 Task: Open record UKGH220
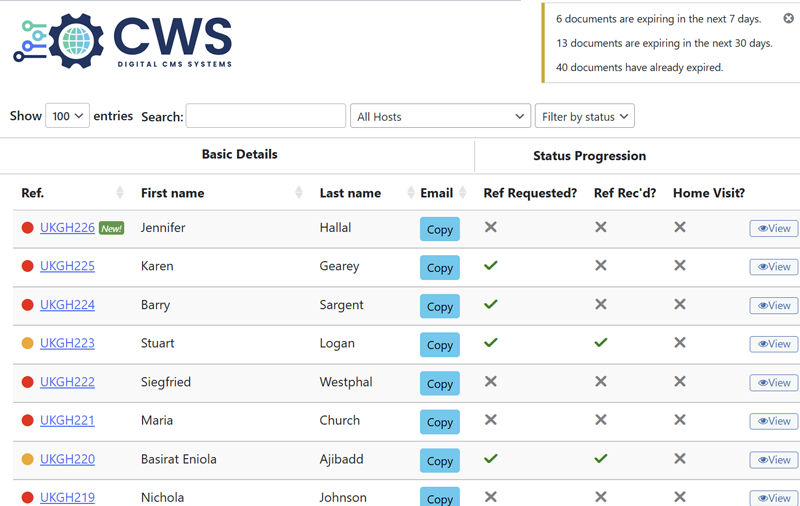67,459
